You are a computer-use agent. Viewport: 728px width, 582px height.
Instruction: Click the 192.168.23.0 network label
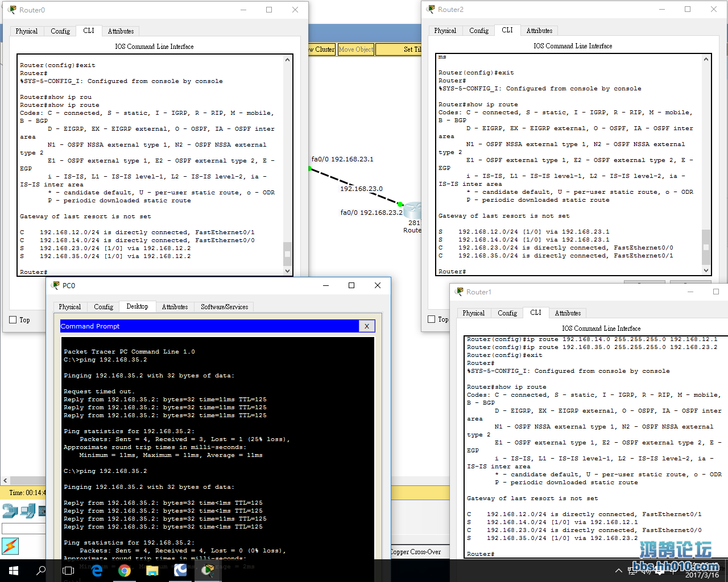tap(361, 189)
